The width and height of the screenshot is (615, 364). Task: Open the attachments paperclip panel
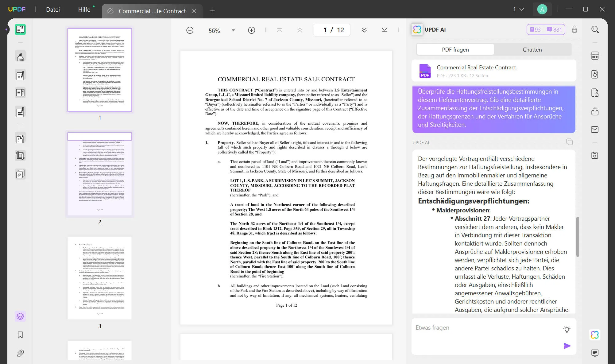coord(20,353)
